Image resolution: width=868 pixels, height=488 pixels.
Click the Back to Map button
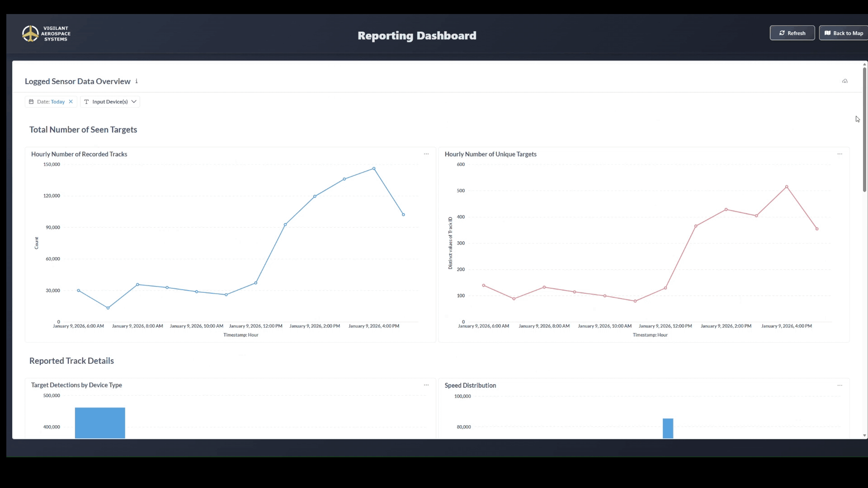[x=844, y=33]
